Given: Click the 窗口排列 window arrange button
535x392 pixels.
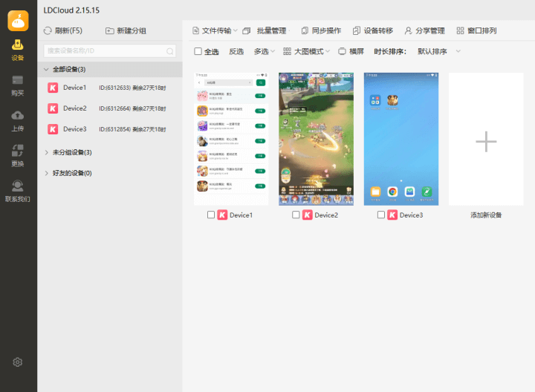Looking at the screenshot, I should point(476,31).
